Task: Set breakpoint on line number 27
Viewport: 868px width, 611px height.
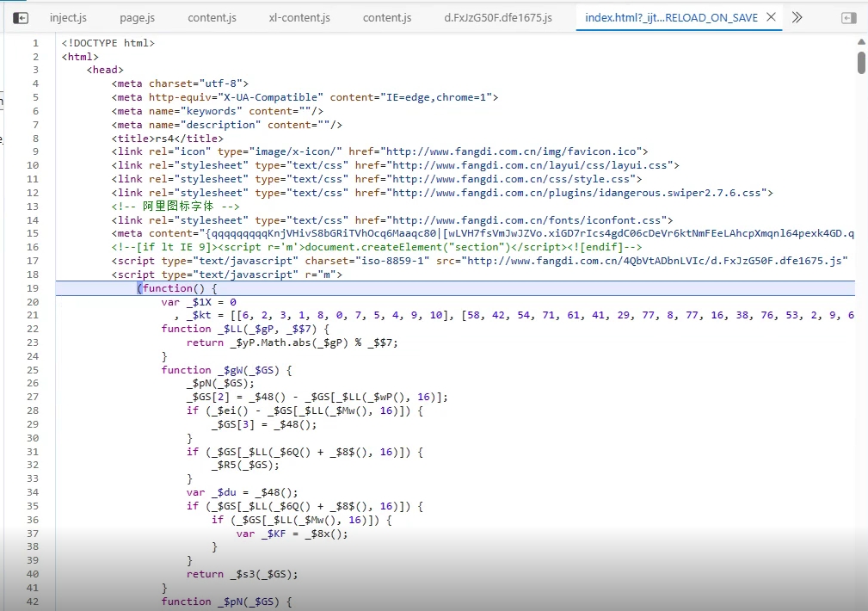Action: click(x=33, y=398)
